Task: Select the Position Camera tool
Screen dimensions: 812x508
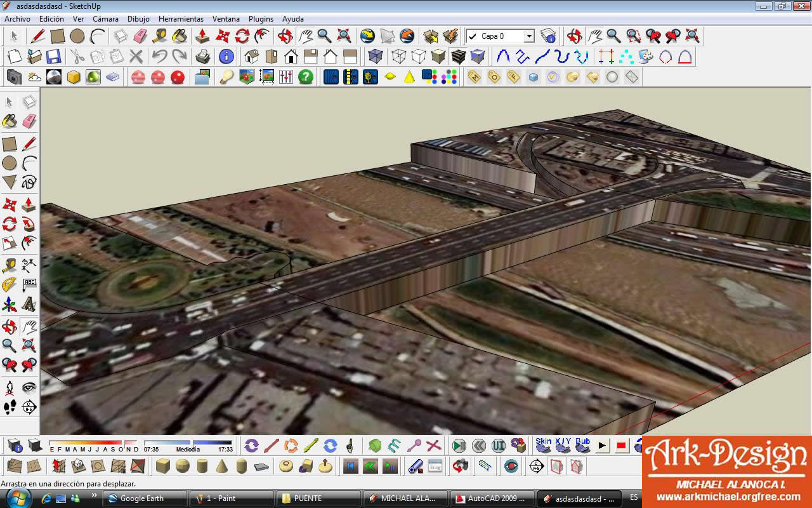Action: coord(10,387)
